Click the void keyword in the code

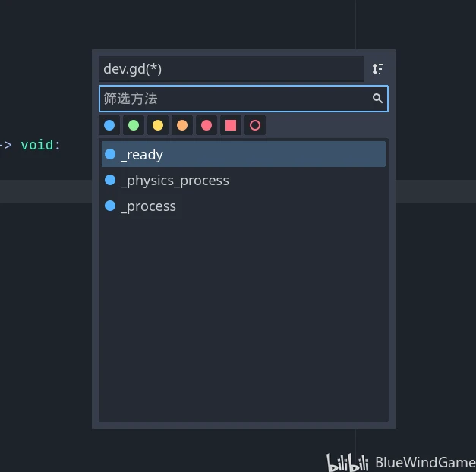coord(40,145)
